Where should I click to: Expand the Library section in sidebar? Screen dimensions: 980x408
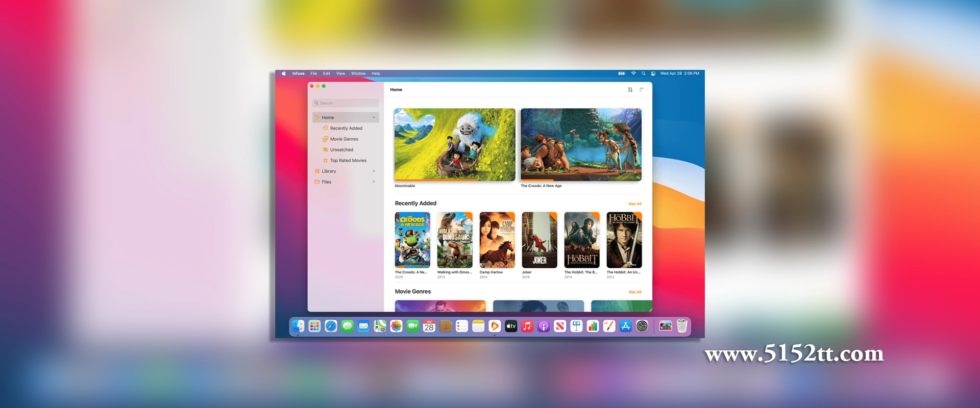pyautogui.click(x=374, y=171)
